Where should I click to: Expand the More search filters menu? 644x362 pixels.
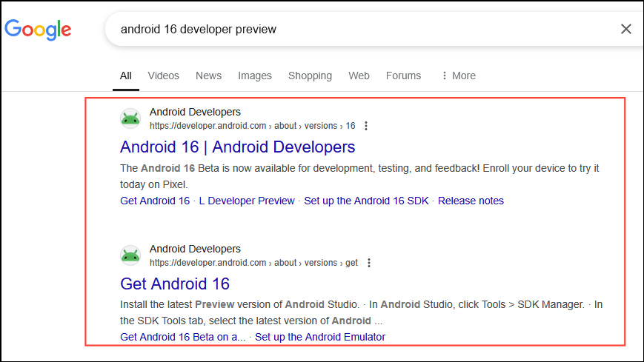(458, 76)
